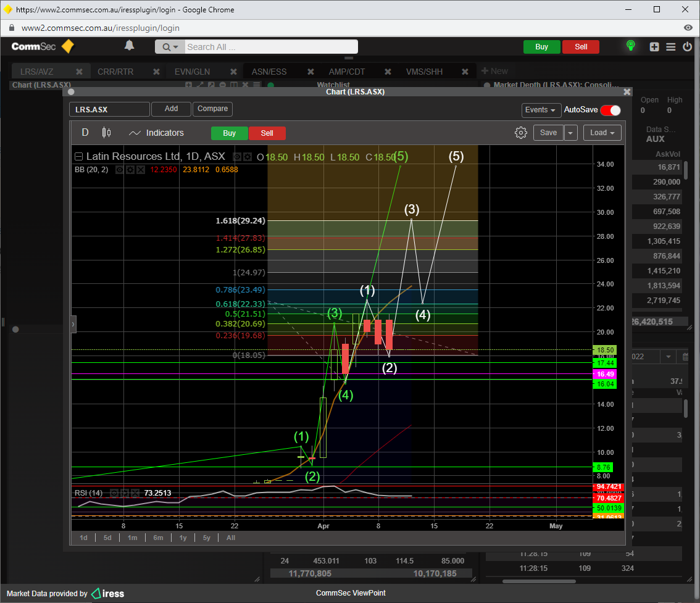Click the Search All input field
Screen dimensions: 700x603
click(x=270, y=47)
